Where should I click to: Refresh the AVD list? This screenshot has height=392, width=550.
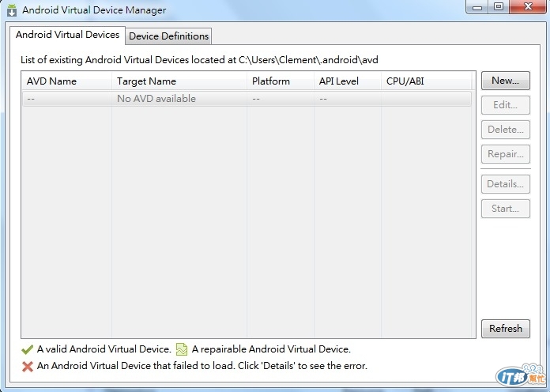[x=506, y=329]
